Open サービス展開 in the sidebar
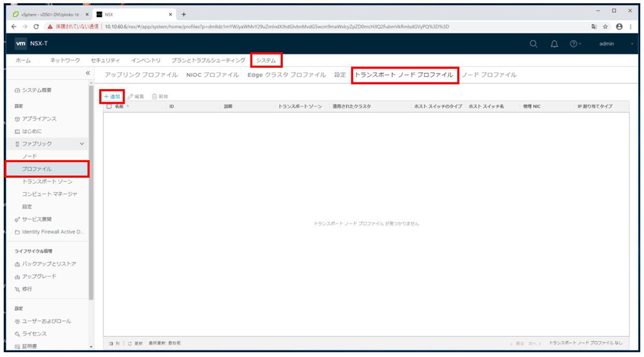 point(36,219)
